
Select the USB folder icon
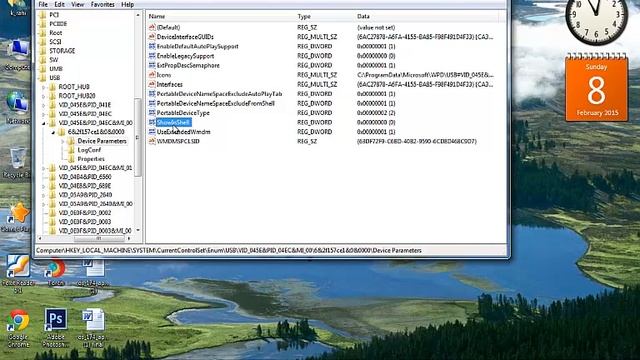point(42,78)
